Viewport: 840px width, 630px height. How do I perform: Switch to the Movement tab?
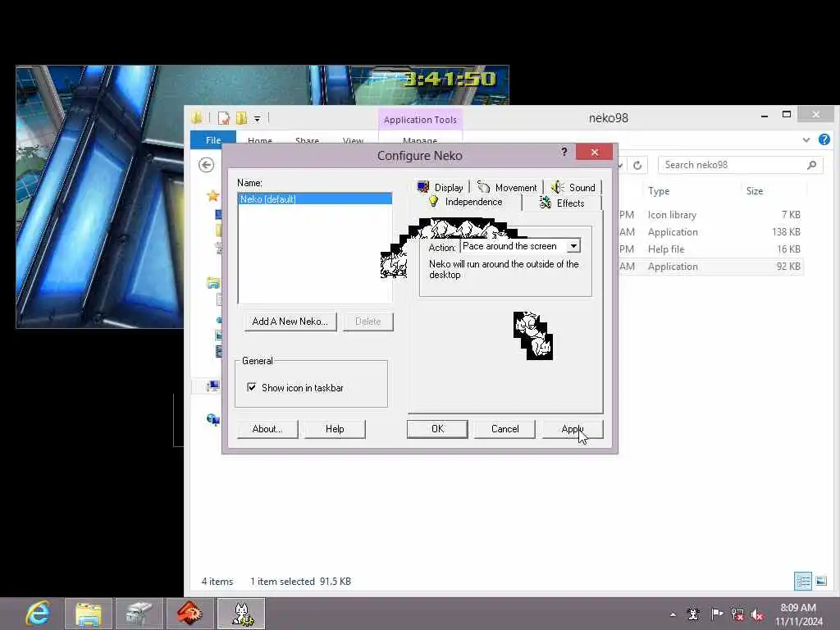508,188
